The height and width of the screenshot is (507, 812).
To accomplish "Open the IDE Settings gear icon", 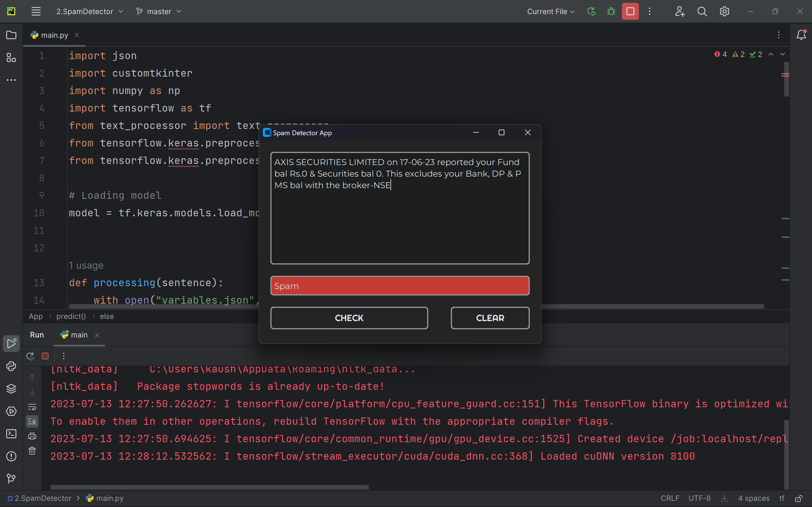I will [x=724, y=11].
